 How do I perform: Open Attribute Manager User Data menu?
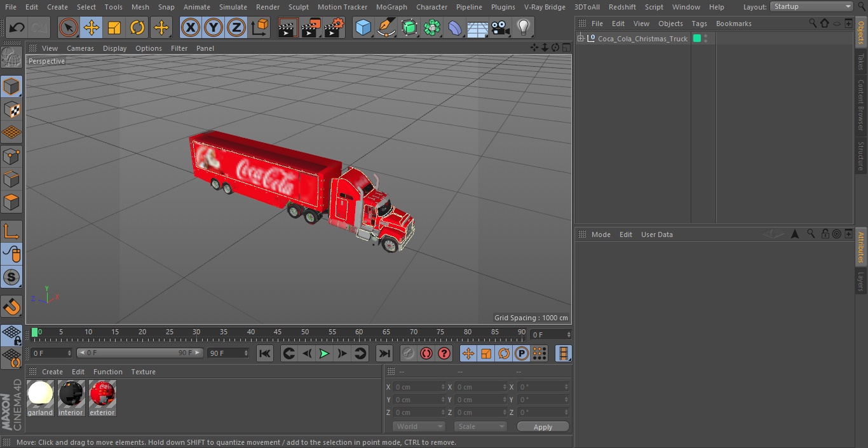[x=656, y=234]
